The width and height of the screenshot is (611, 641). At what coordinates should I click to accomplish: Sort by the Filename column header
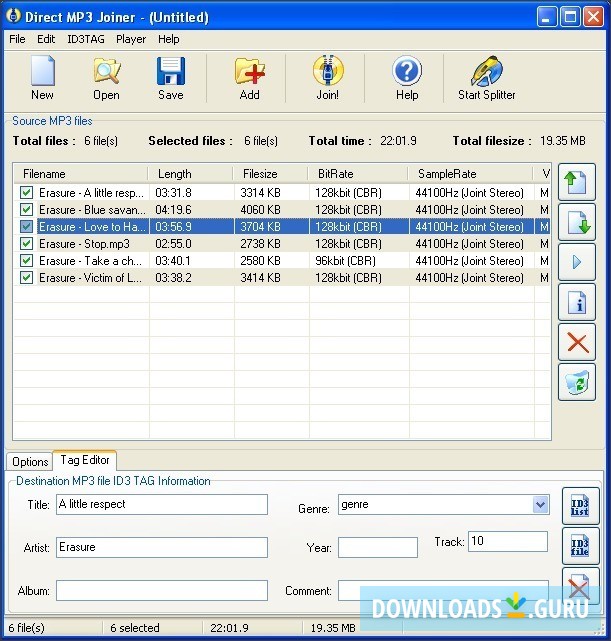coord(81,174)
